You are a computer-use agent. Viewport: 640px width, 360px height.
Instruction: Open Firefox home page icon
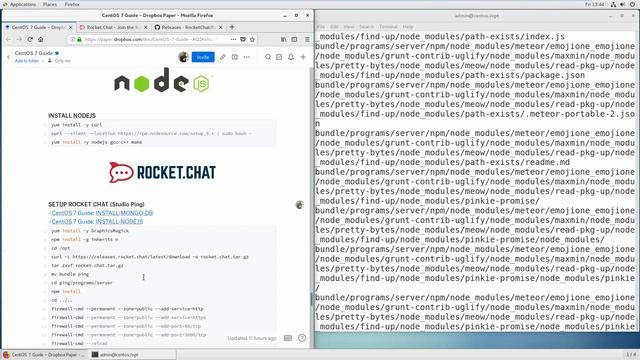[40, 39]
